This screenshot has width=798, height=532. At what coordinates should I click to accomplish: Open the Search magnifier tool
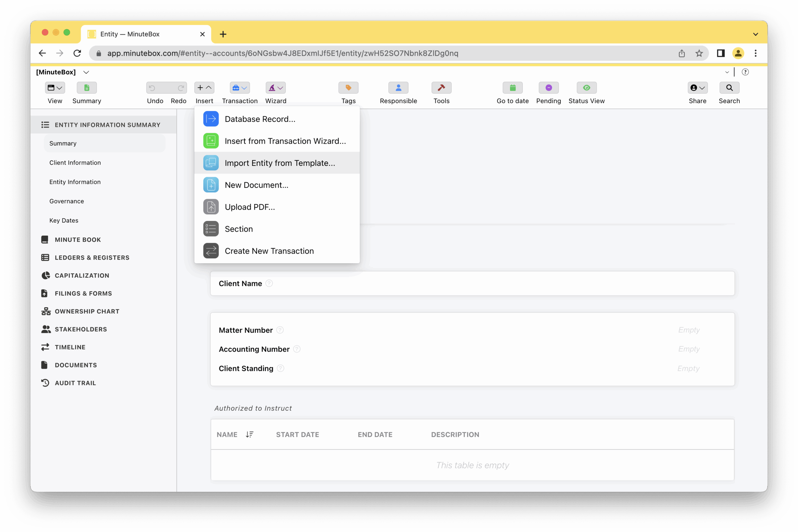click(x=729, y=88)
